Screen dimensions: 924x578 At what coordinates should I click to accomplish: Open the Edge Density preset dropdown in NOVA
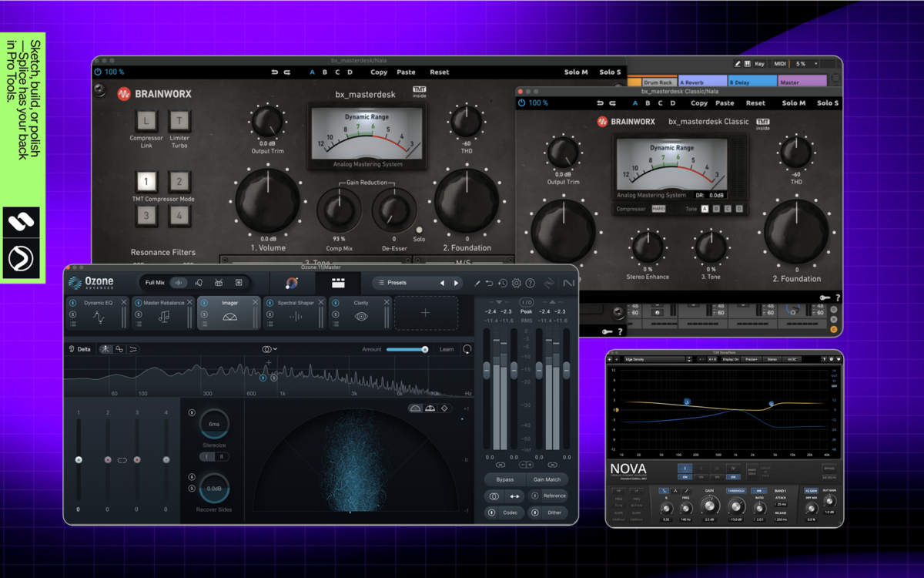[654, 359]
